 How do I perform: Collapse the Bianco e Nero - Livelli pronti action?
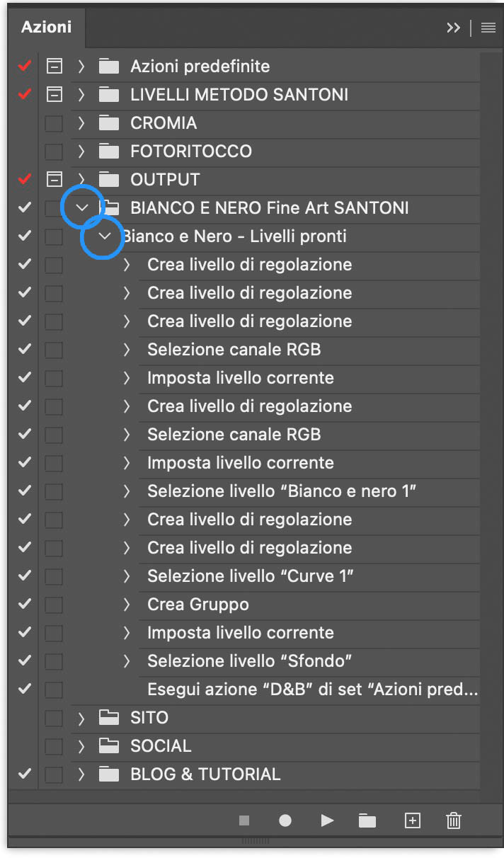coord(105,236)
